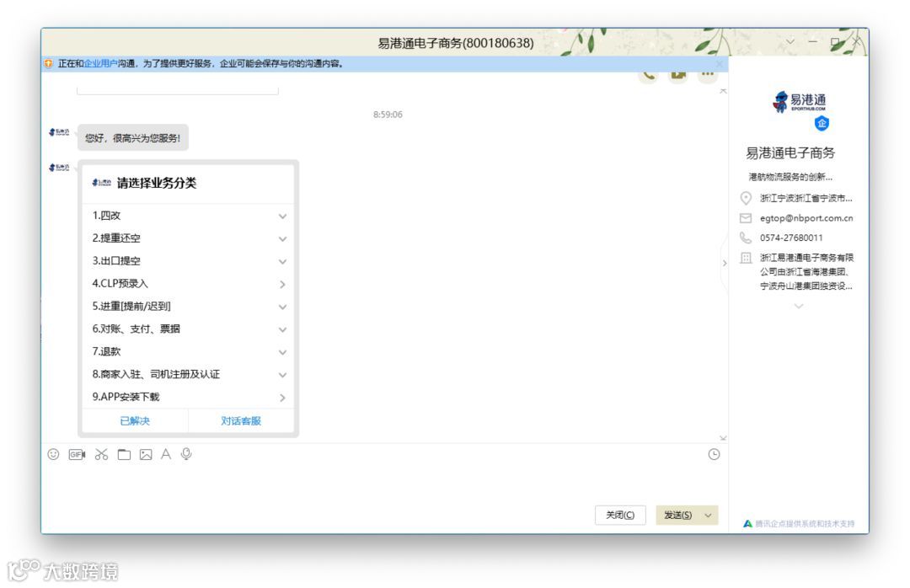Minimize the chat window

point(812,42)
